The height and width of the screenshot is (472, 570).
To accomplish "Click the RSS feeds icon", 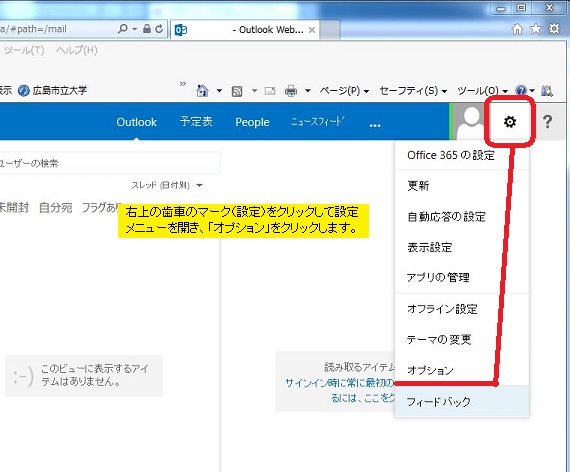I will click(237, 91).
